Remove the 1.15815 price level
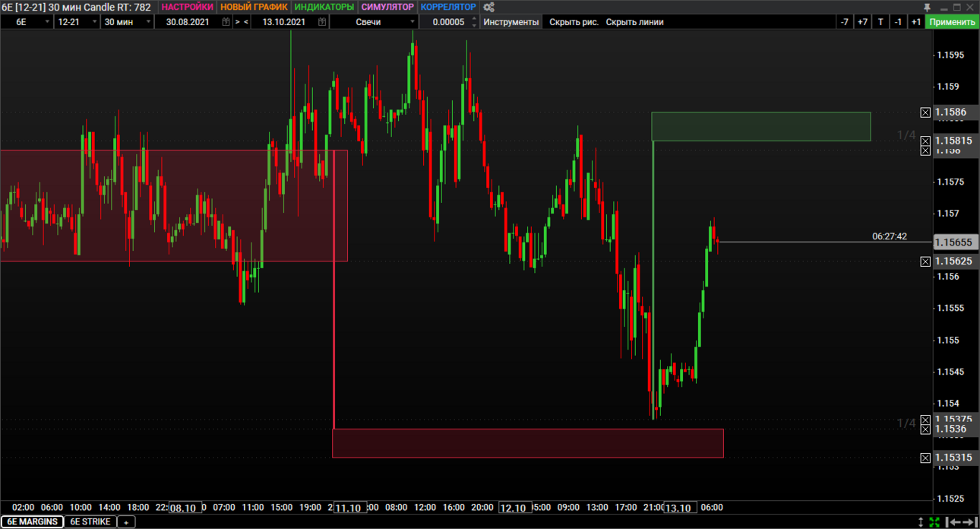 pyautogui.click(x=925, y=141)
